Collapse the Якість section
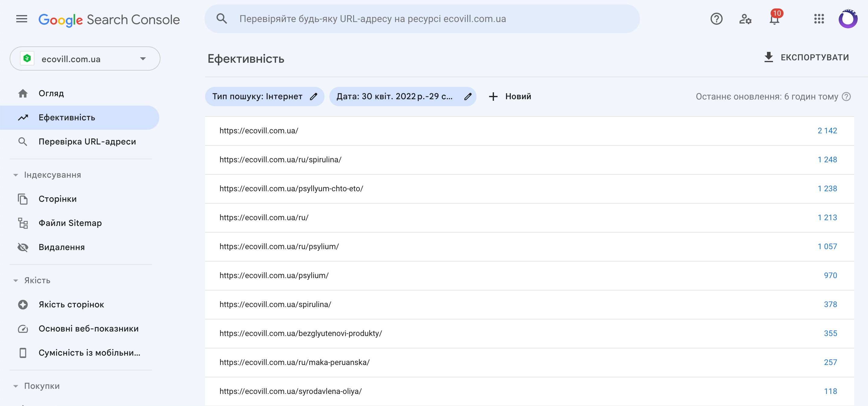The height and width of the screenshot is (406, 868). (15, 281)
